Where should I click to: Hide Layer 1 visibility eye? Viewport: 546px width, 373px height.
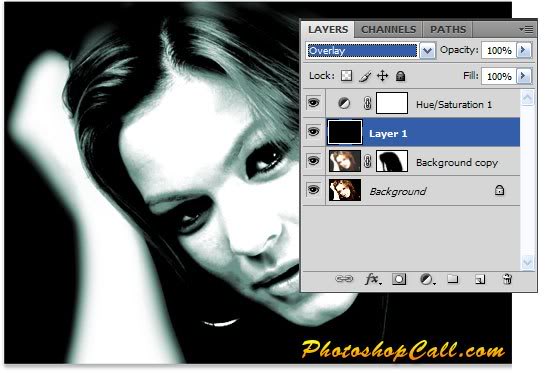[313, 132]
